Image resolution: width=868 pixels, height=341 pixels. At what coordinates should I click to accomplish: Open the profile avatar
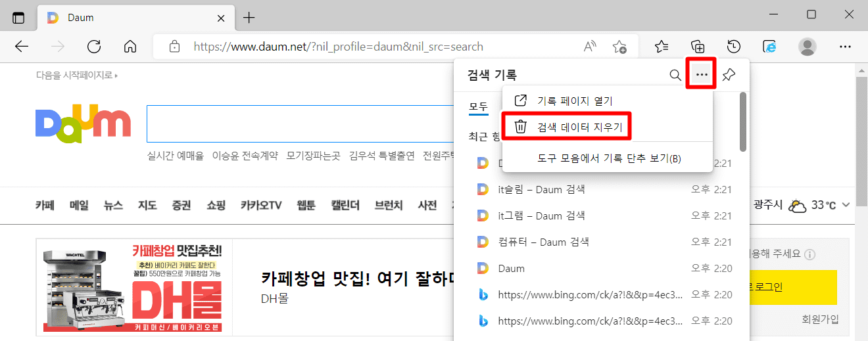[x=807, y=47]
